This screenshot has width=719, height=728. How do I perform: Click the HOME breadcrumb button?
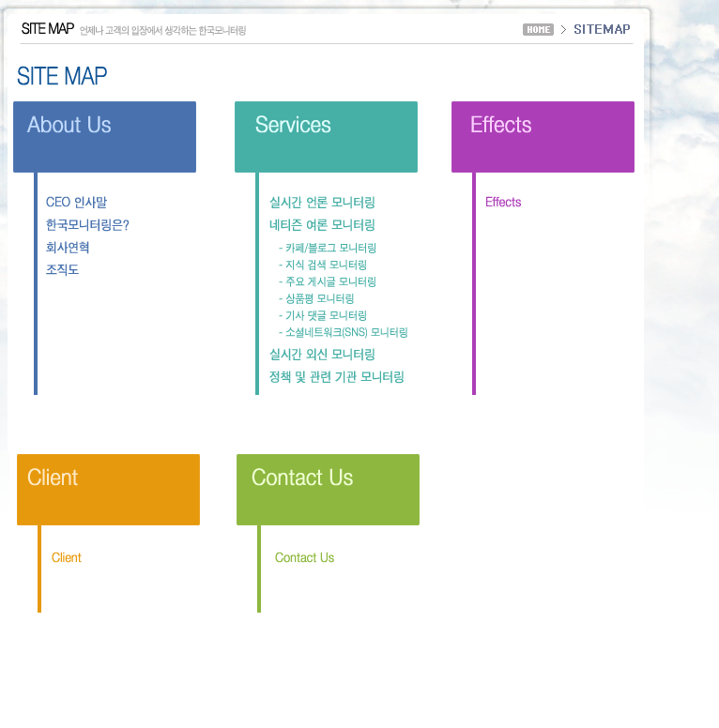point(538,30)
